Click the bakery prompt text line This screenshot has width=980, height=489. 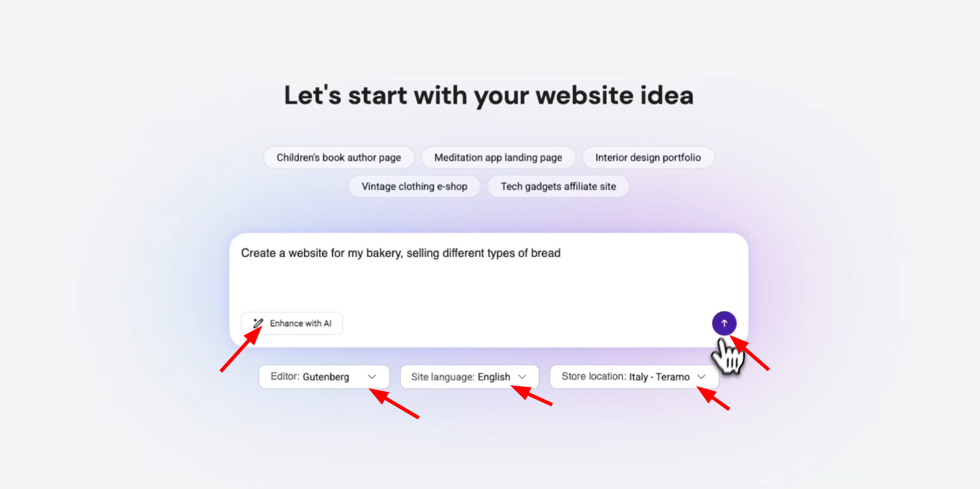(x=401, y=254)
